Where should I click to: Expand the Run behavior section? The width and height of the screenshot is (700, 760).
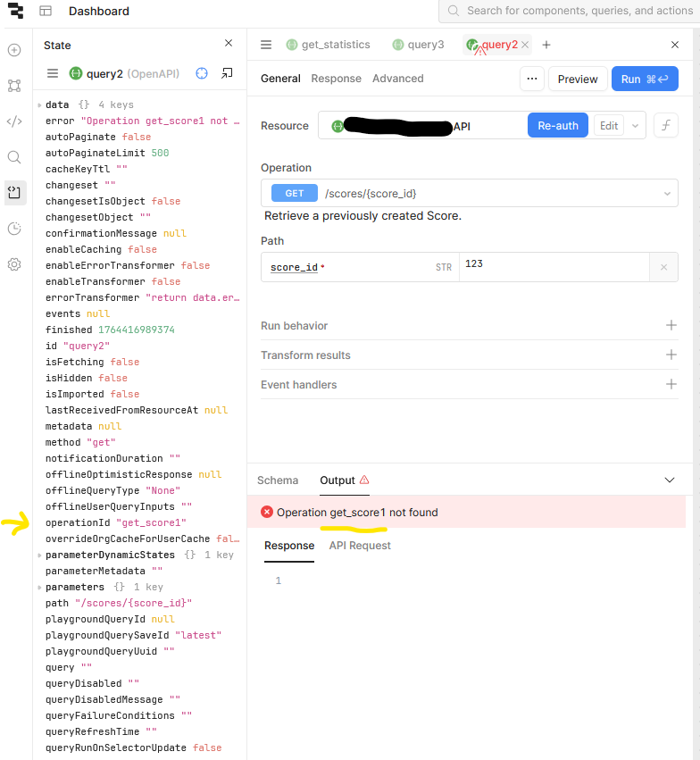tap(671, 326)
